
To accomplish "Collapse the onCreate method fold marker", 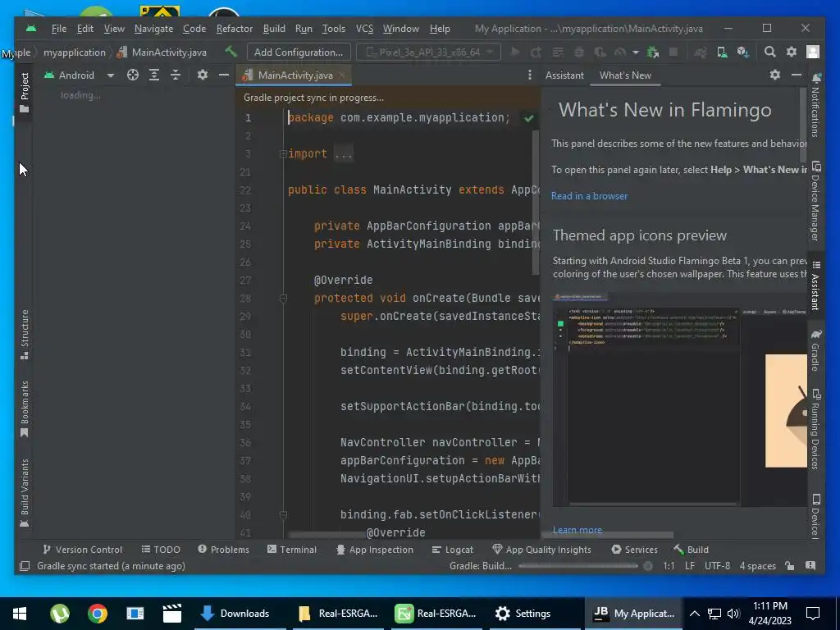I will click(283, 299).
